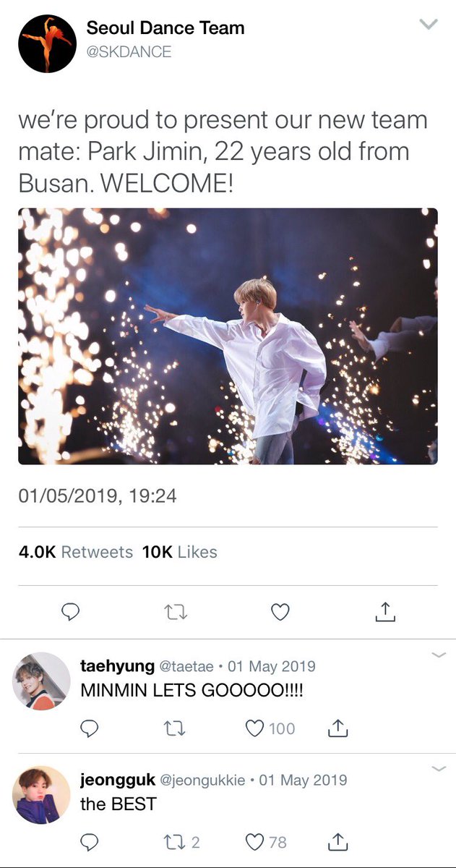View the 4.0K Retweets list
Image resolution: width=456 pixels, height=868 pixels.
click(76, 552)
